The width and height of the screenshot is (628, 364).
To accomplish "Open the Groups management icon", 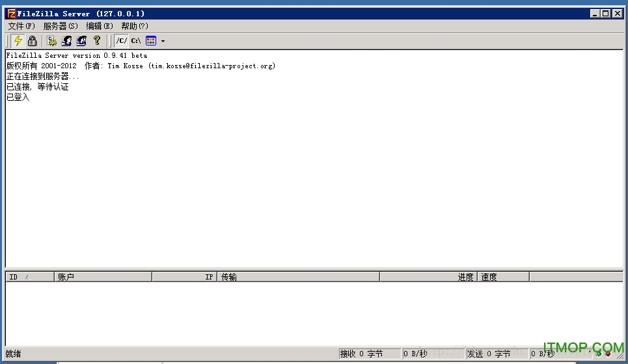I will 81,41.
